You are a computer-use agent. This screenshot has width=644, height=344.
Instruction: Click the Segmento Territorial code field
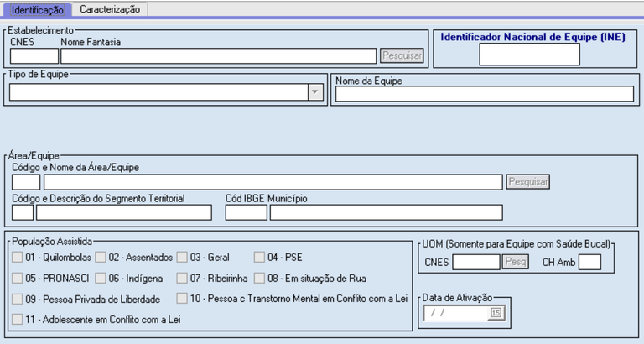[23, 213]
